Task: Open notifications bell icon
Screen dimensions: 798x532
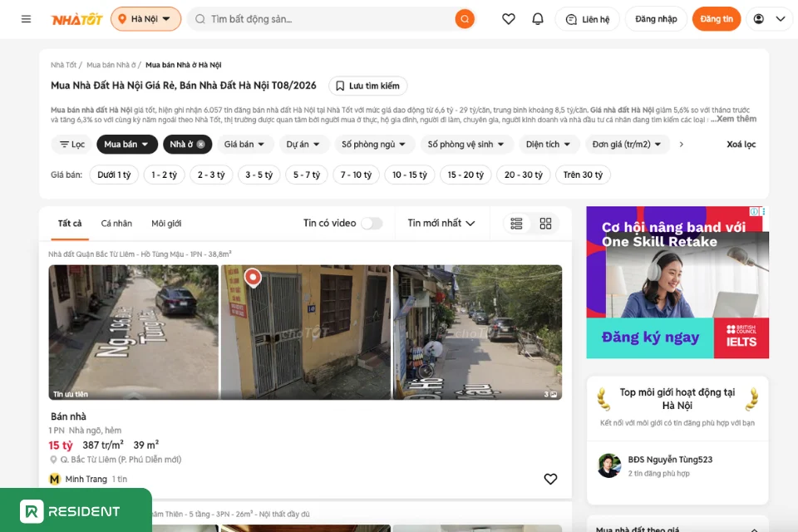Action: (x=538, y=19)
